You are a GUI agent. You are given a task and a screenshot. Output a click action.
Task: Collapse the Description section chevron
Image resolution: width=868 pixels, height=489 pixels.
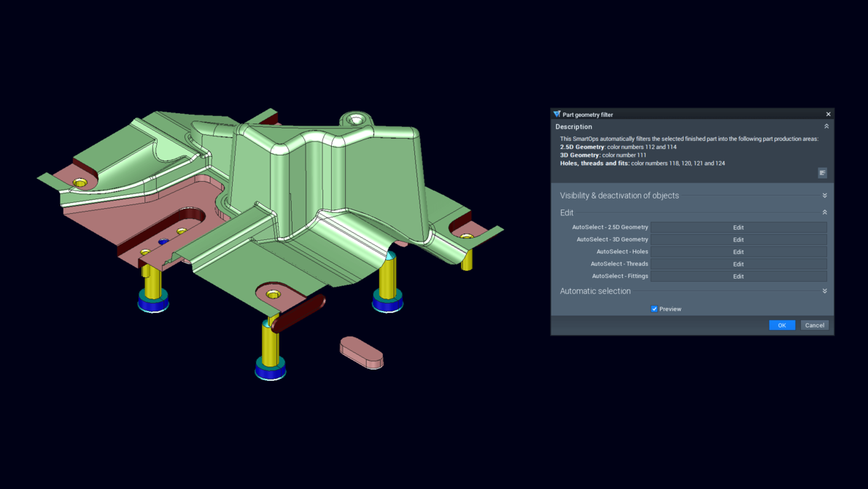tap(825, 125)
